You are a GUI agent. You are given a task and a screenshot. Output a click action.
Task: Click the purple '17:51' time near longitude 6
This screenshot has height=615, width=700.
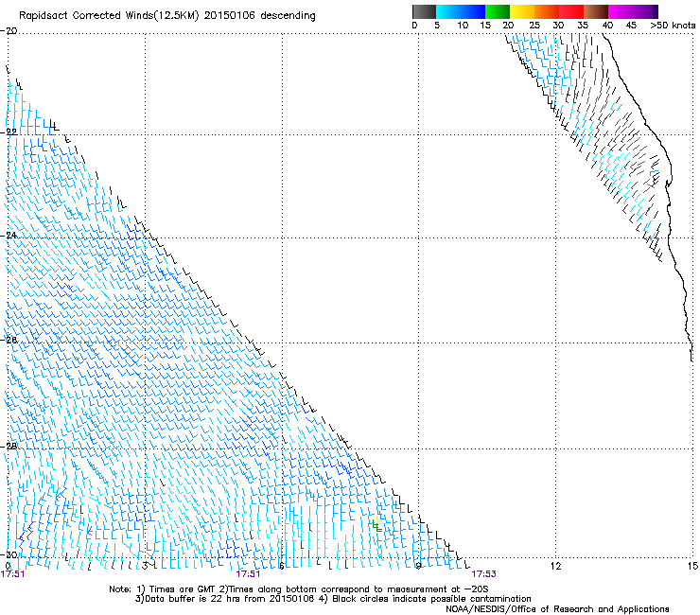[x=248, y=574]
